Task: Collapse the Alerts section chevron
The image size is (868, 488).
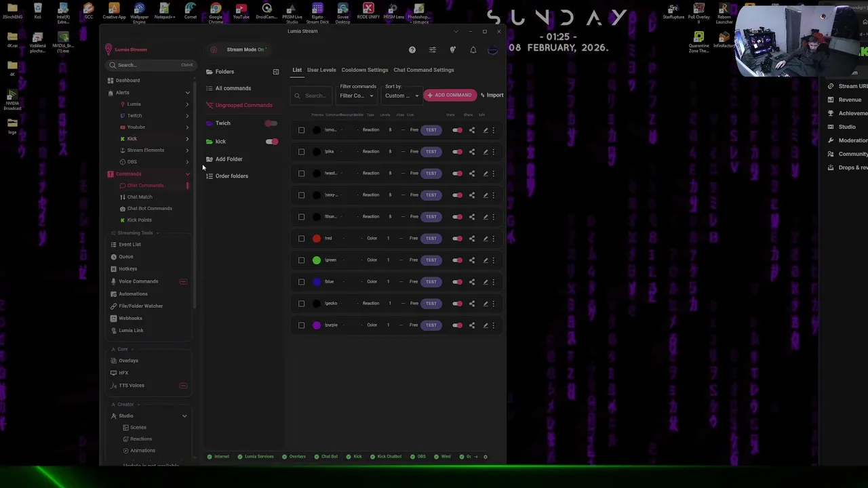Action: tap(188, 92)
